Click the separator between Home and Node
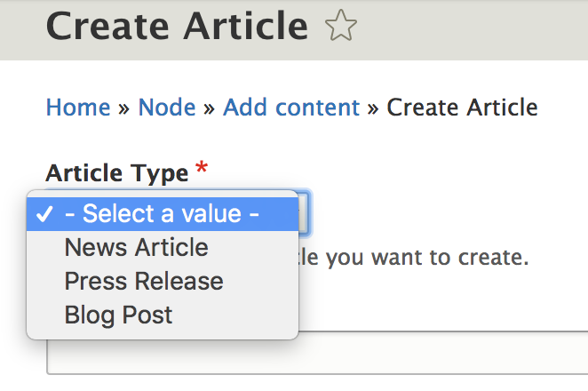 (x=124, y=109)
